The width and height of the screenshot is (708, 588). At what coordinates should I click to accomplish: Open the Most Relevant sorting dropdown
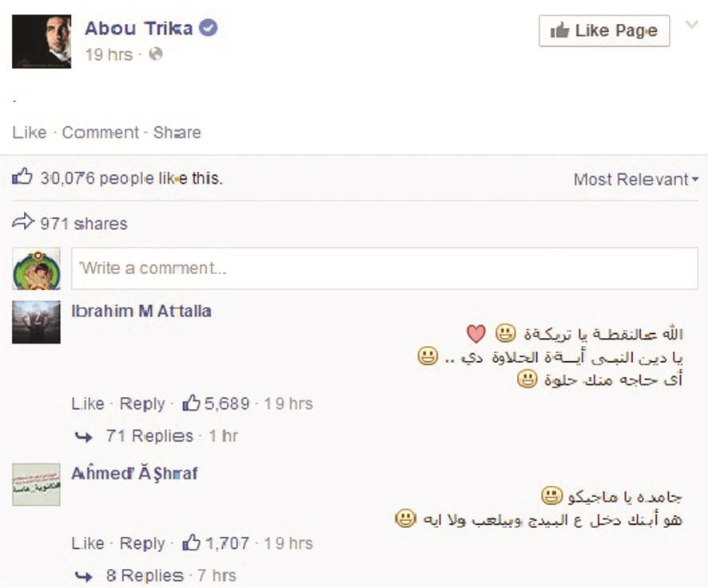634,179
